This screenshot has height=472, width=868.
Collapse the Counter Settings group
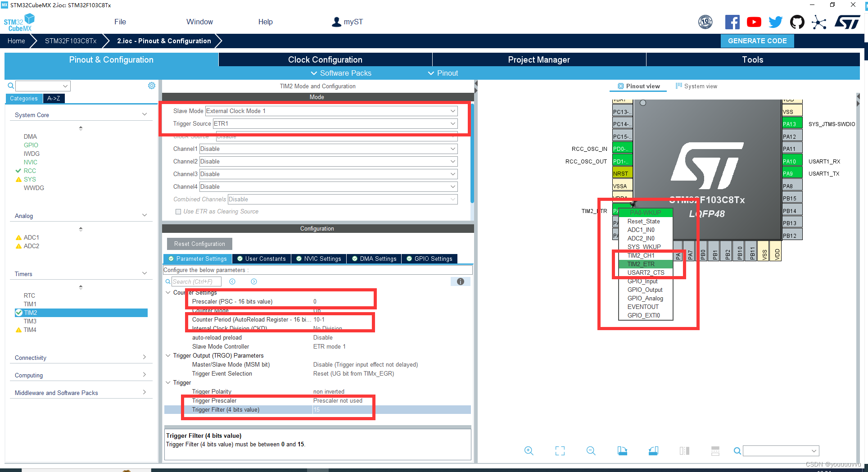pos(168,292)
